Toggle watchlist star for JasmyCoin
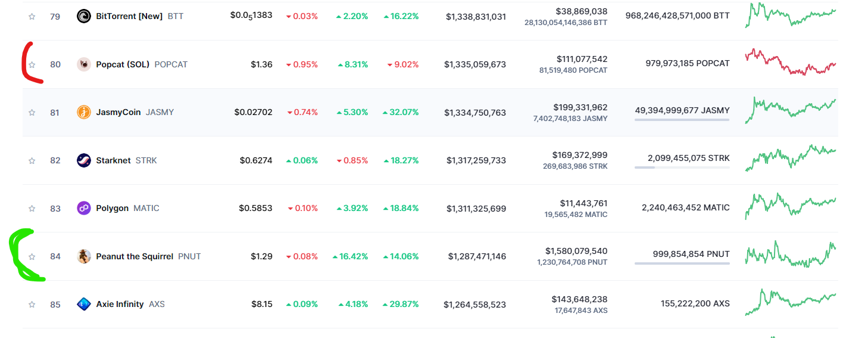 32,112
